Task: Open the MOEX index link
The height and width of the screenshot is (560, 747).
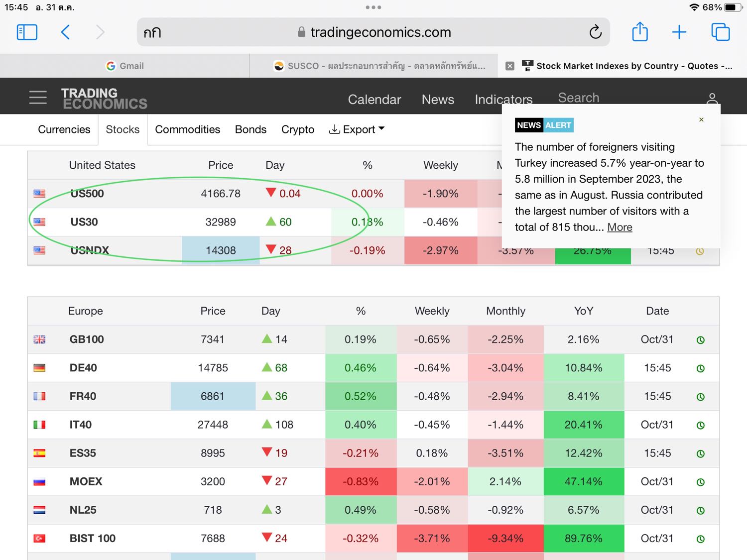Action: coord(86,481)
